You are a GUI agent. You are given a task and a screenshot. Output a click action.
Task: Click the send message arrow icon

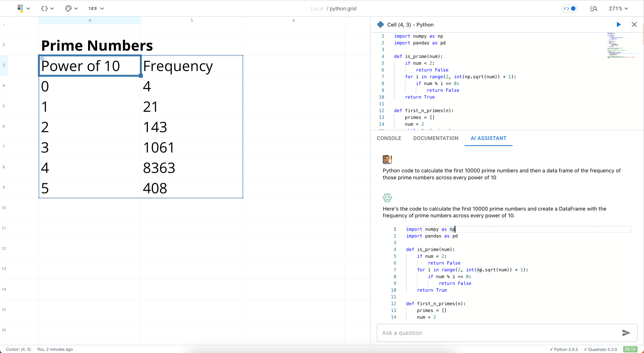[x=626, y=333]
